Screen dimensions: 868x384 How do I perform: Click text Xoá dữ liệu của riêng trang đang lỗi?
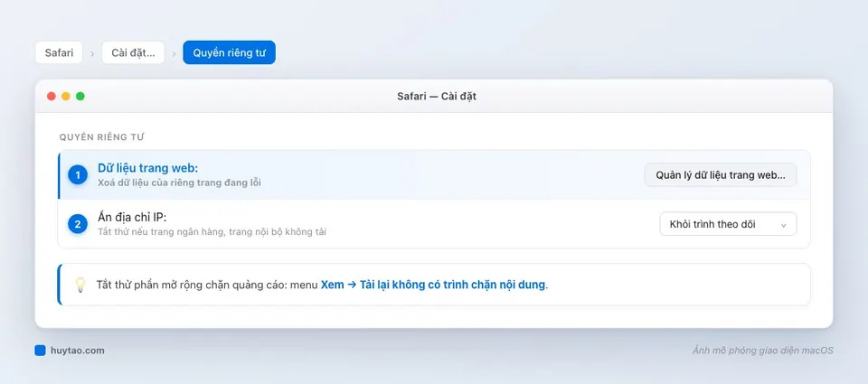[x=179, y=183]
